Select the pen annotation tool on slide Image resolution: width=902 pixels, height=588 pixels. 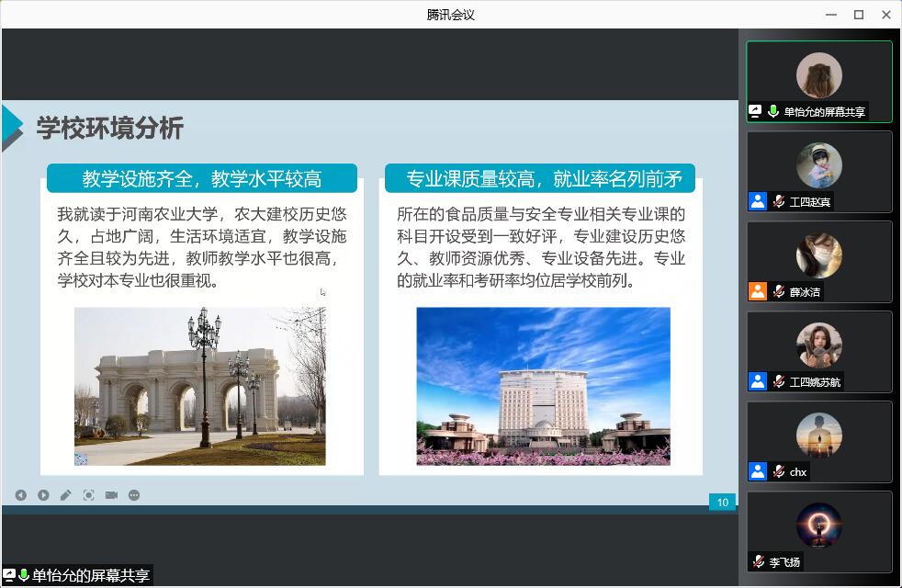[66, 495]
